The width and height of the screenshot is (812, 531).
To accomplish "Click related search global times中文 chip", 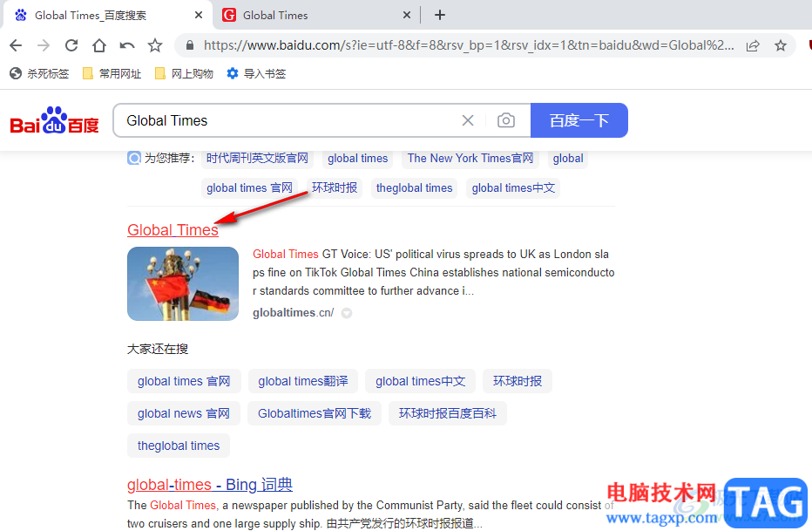I will click(x=421, y=381).
